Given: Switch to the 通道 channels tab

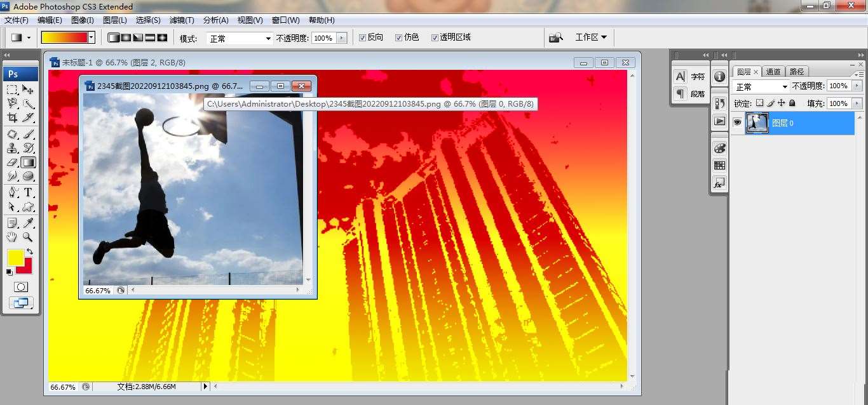Looking at the screenshot, I should (774, 72).
